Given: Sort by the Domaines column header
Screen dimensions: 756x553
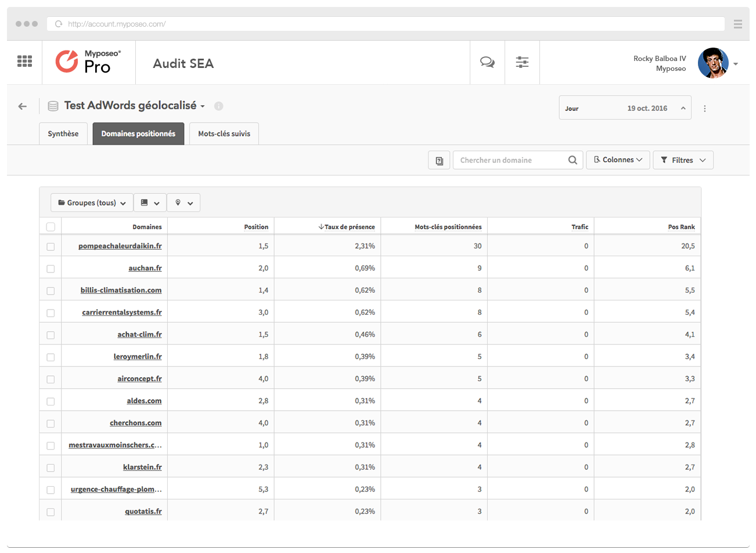Looking at the screenshot, I should pos(147,227).
